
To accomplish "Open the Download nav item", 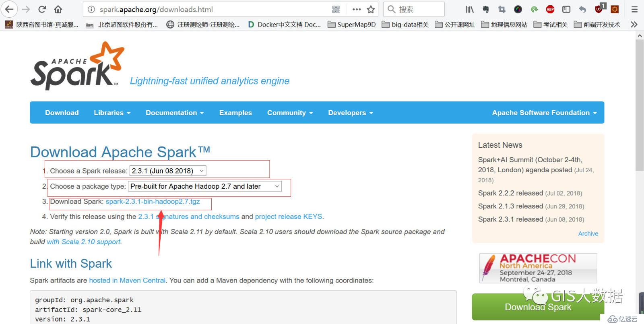I will point(62,113).
